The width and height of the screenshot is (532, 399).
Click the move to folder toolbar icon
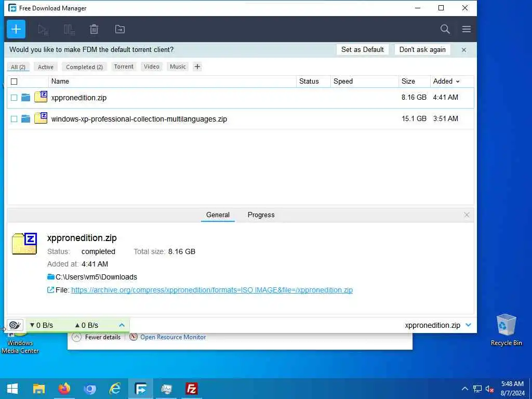(120, 29)
